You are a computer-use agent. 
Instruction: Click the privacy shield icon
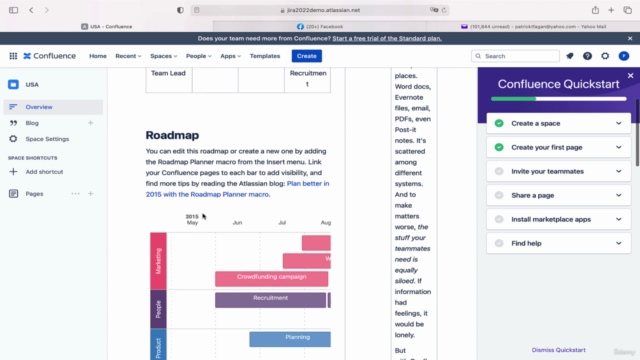[180, 10]
